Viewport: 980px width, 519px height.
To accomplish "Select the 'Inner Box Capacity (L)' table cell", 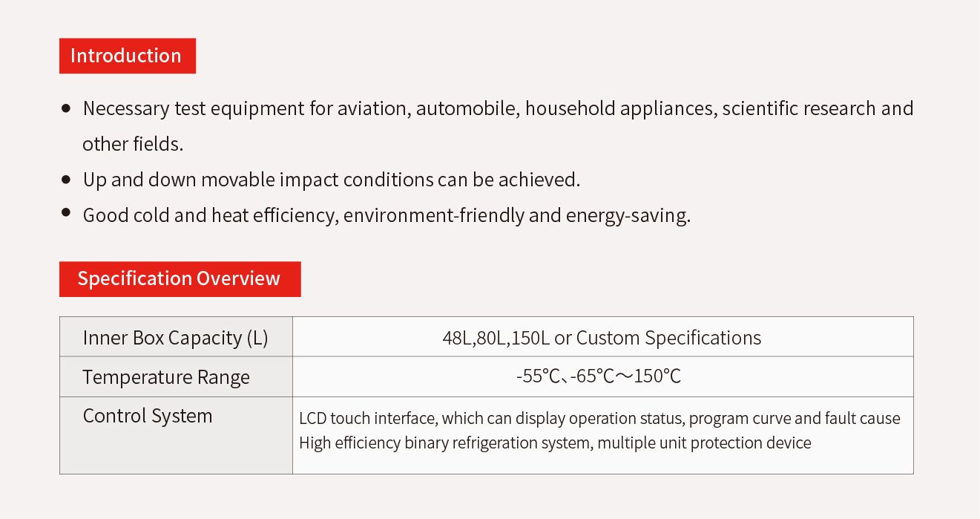I will point(176,337).
